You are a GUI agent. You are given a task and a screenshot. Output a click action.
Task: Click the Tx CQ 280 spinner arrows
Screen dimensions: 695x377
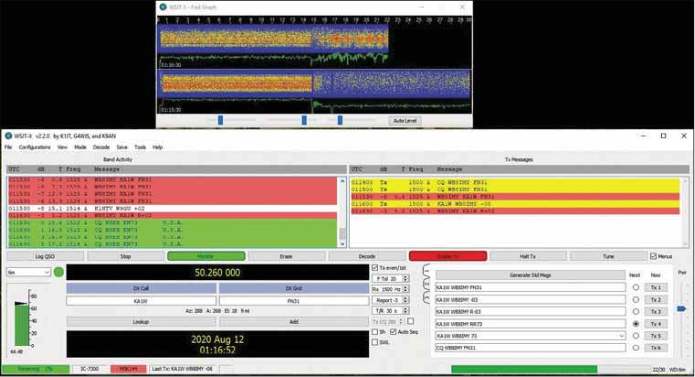coord(402,321)
